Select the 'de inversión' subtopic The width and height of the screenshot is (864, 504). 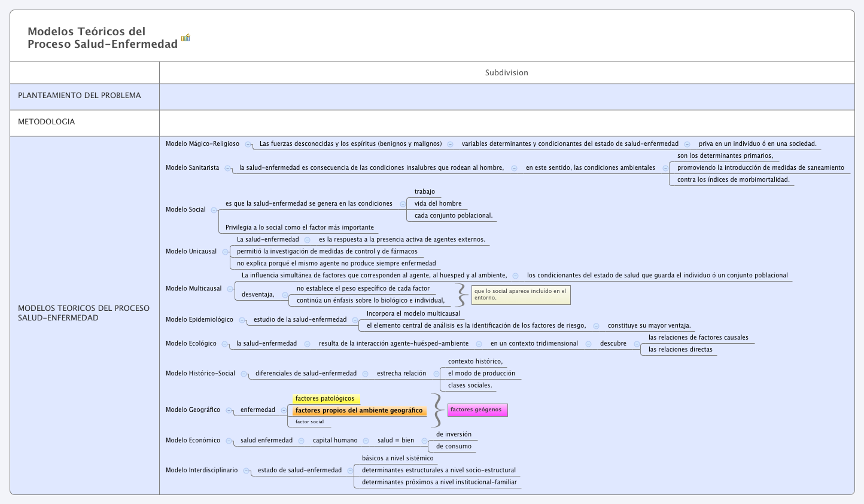454,435
